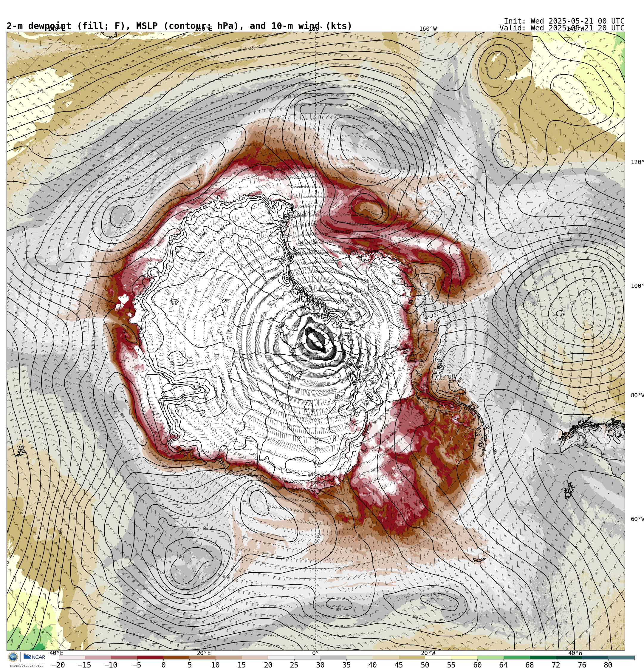Click the 40°E longitude label at bottom

click(56, 653)
